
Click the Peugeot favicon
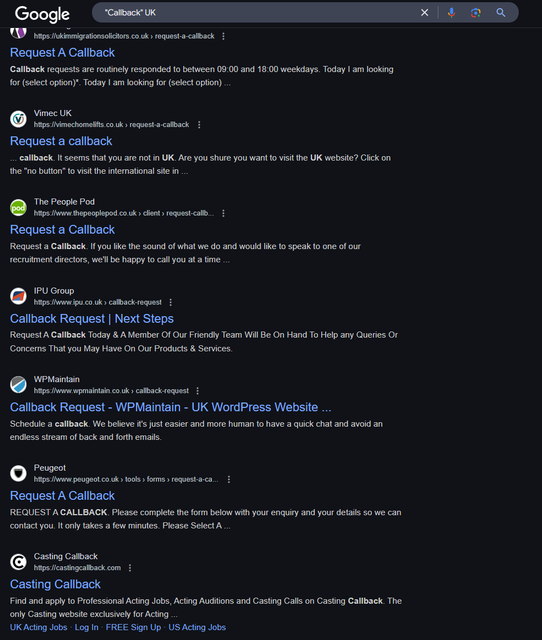pyautogui.click(x=18, y=473)
